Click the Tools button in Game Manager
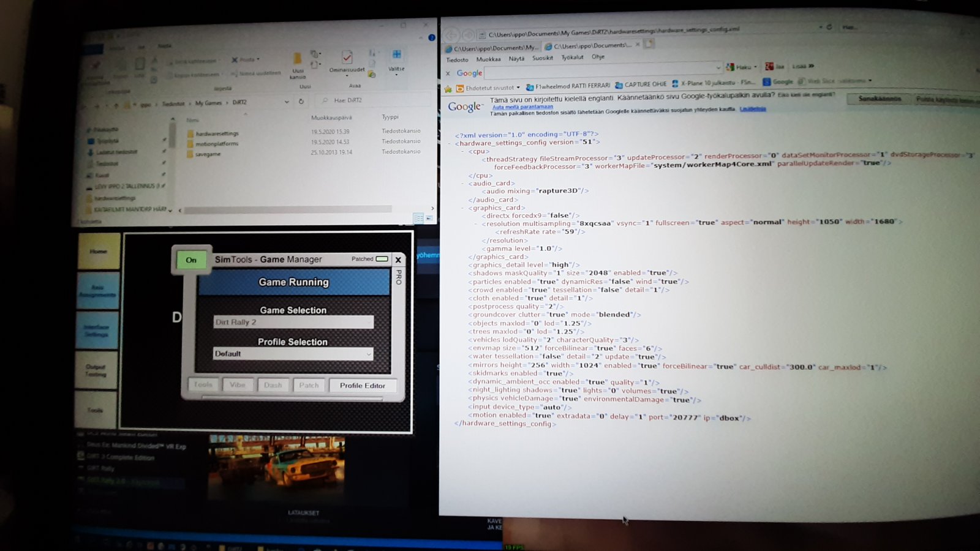 click(203, 385)
